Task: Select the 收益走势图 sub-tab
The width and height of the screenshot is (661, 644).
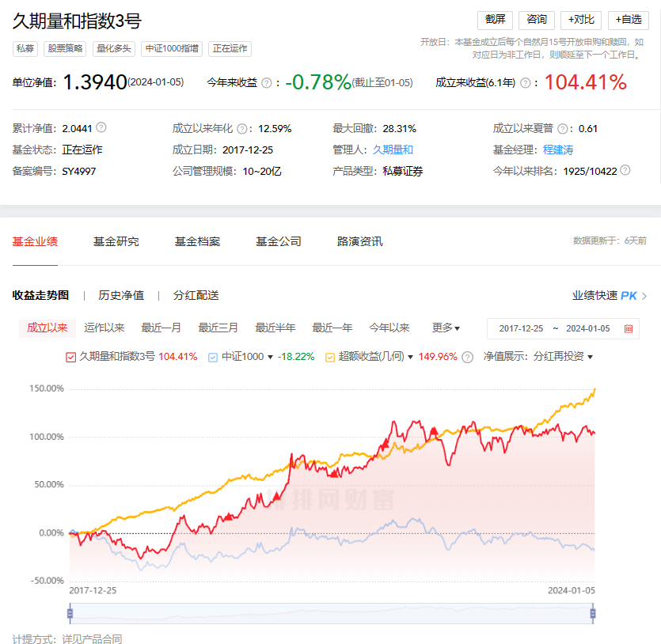Action: pos(40,295)
